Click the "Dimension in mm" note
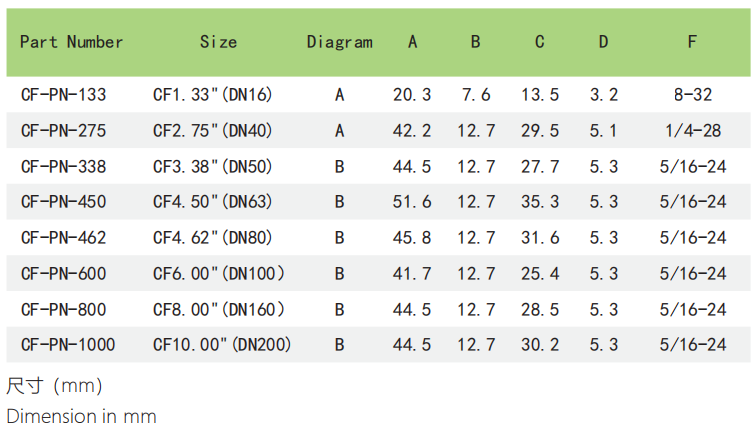 click(81, 416)
